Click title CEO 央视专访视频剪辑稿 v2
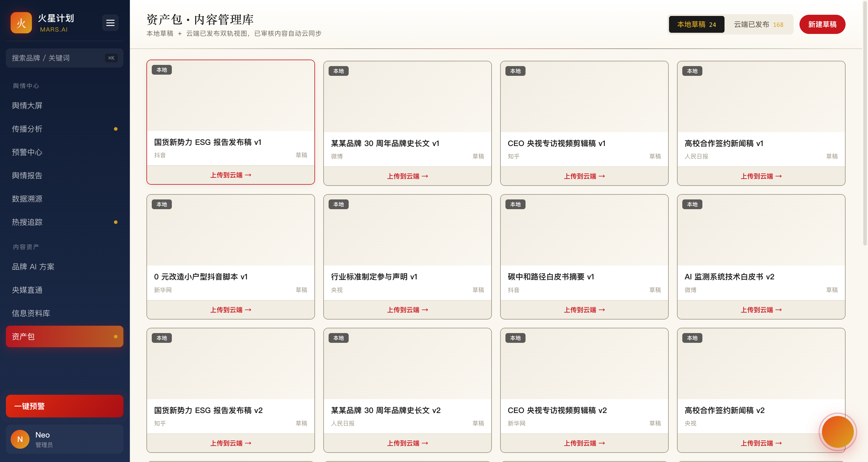This screenshot has width=868, height=462. tap(557, 410)
